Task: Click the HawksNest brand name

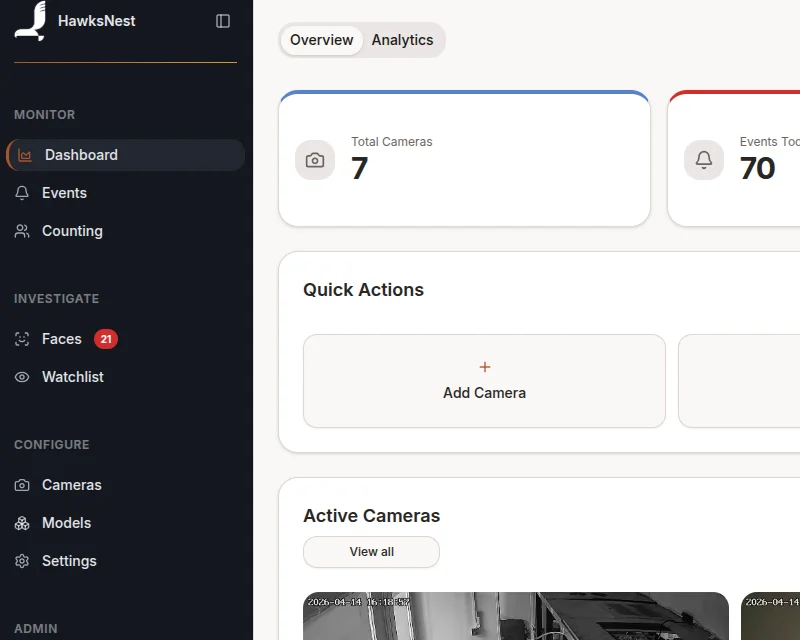Action: point(96,21)
